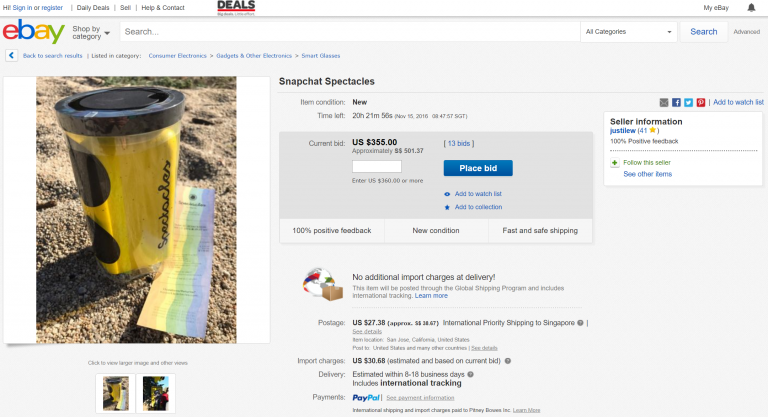Expand the Shop by category menu
The height and width of the screenshot is (417, 768).
pos(91,32)
